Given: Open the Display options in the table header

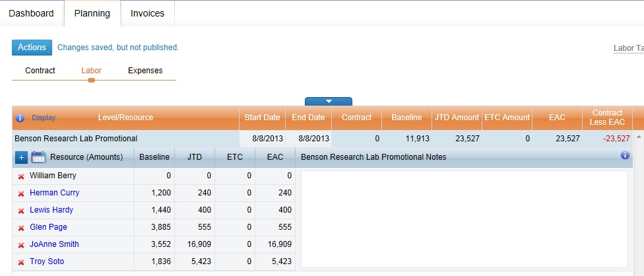Looking at the screenshot, I should pos(44,118).
